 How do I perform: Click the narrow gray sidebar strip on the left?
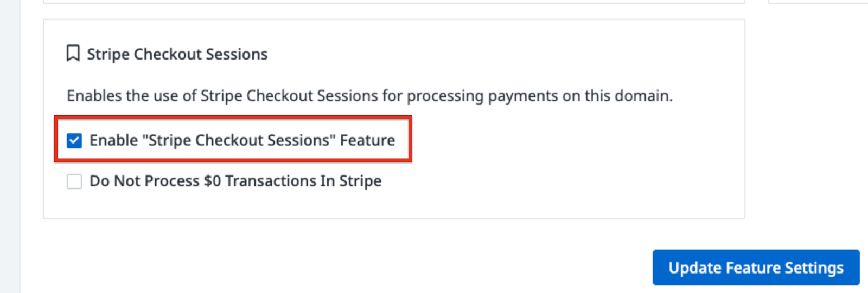pos(10,146)
